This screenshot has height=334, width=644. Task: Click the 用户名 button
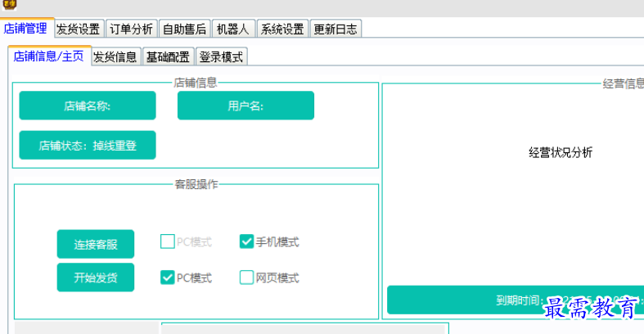coord(245,106)
